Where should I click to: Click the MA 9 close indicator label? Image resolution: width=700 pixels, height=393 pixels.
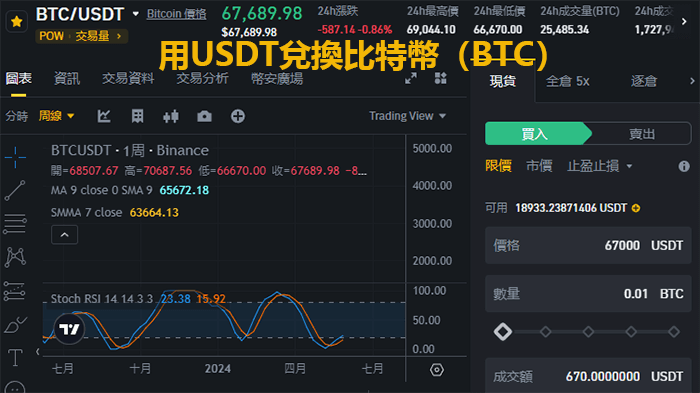101,190
